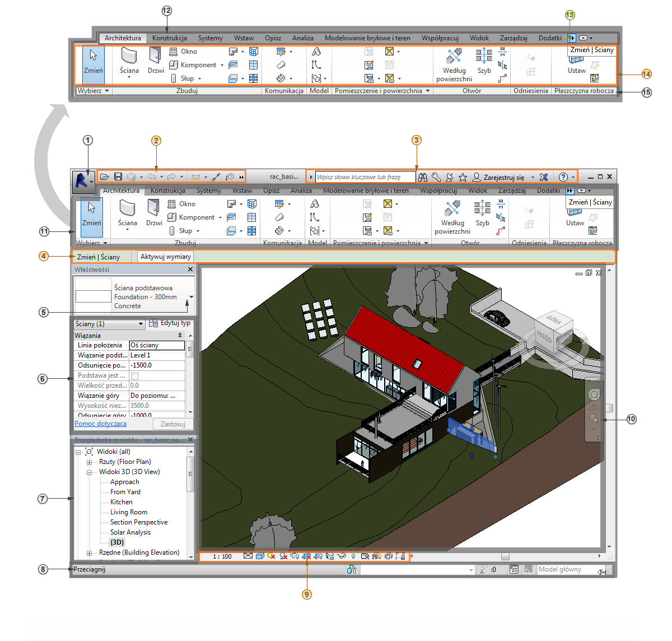The image size is (672, 641).
Task: Toggle Show Crop Region on view control bar
Action: coord(319,556)
